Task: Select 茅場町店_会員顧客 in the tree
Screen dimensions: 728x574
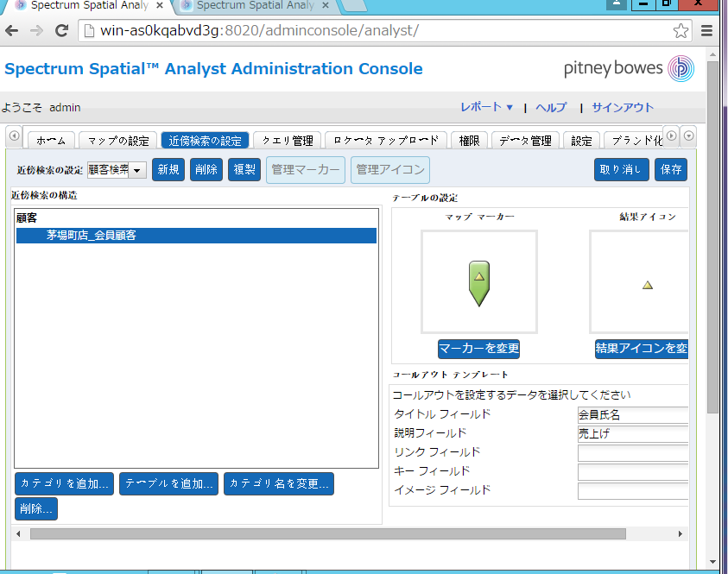Action: [91, 235]
